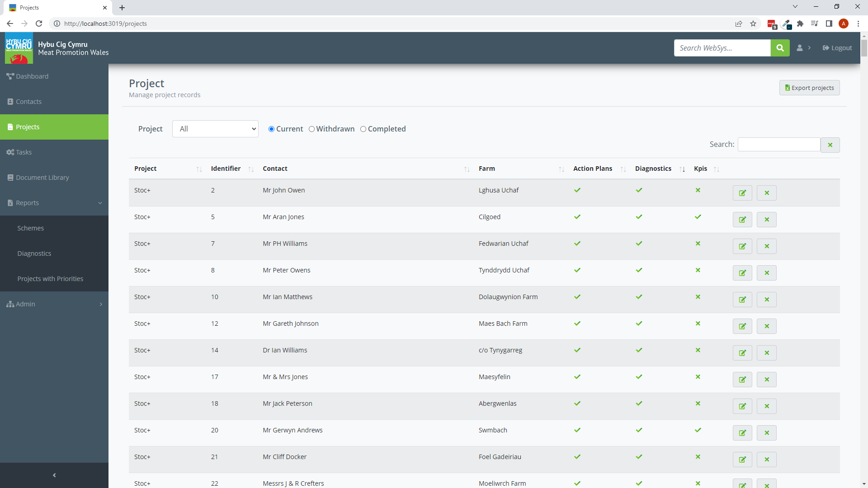Screen dimensions: 868x488
Task: Click the delete X for Mr Aran Jones
Action: (x=766, y=220)
